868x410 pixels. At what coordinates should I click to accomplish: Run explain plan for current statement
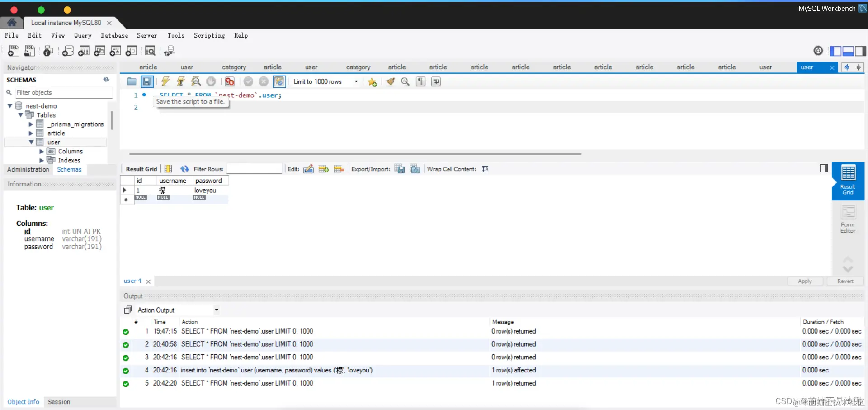pos(196,81)
